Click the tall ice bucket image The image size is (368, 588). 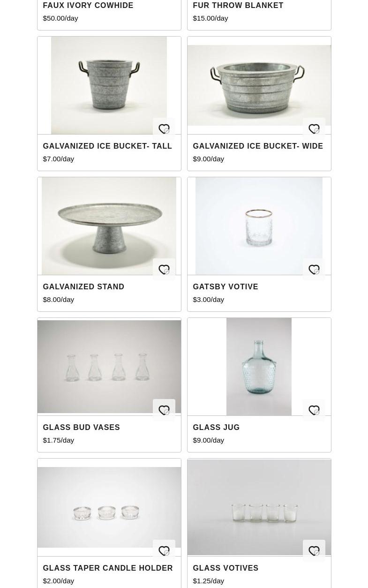[x=109, y=85]
